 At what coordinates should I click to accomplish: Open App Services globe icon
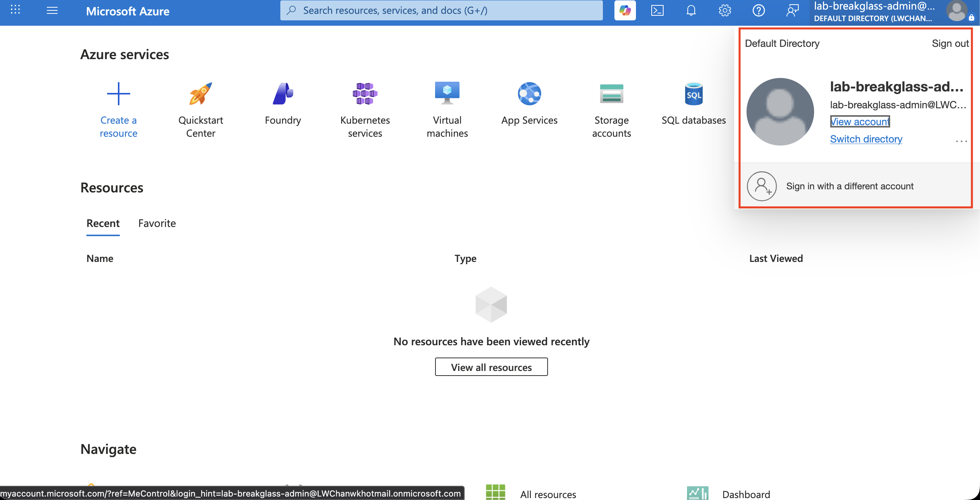coord(530,93)
